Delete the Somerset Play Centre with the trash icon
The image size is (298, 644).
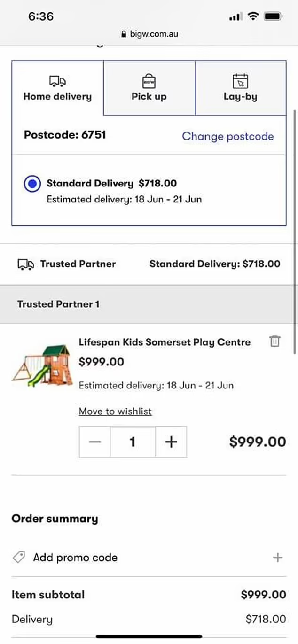coord(275,341)
